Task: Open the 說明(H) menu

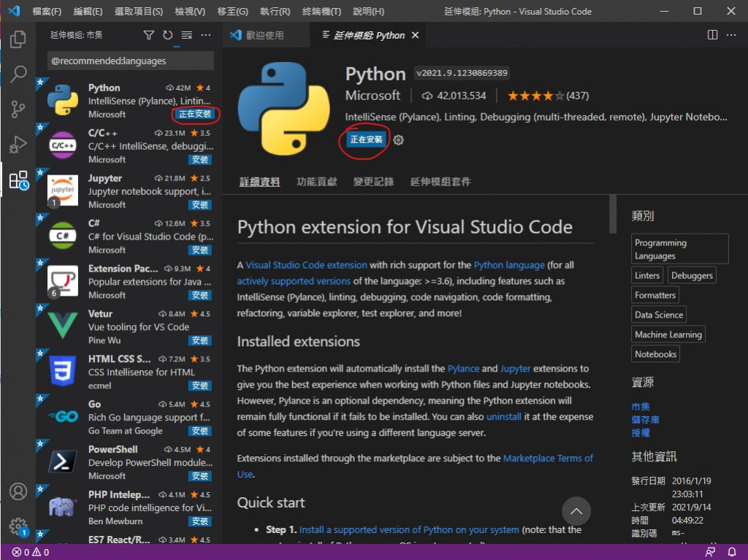Action: [368, 11]
